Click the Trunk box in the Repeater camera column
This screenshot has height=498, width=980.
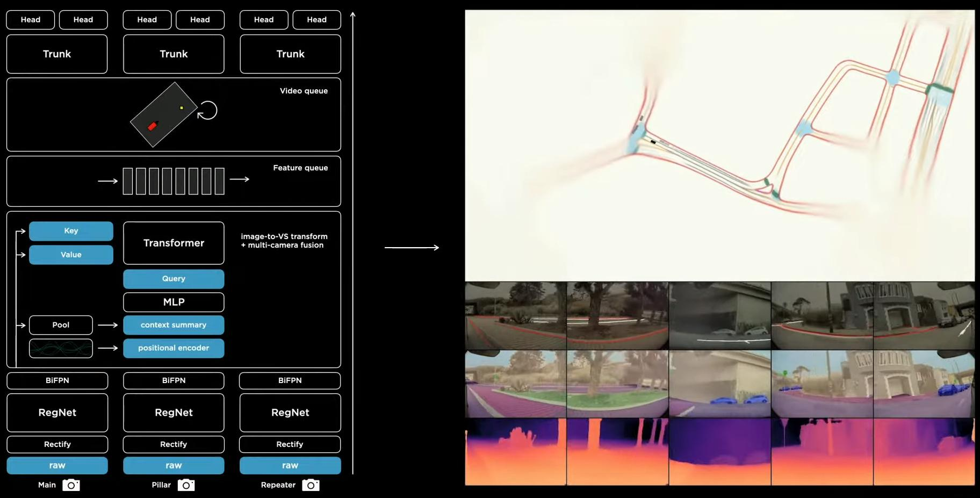(x=290, y=54)
